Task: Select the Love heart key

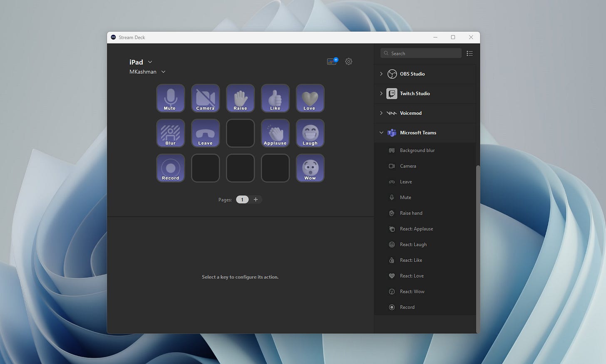Action: [310, 98]
